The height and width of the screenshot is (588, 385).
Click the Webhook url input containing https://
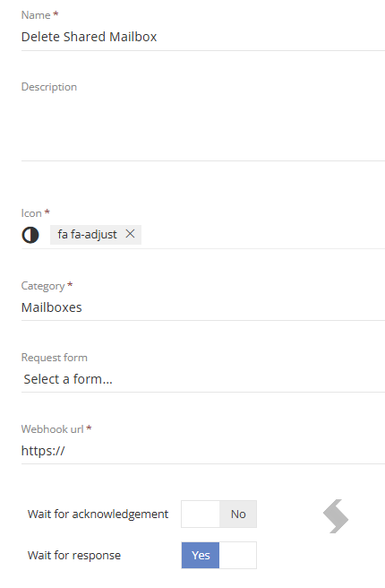point(203,451)
